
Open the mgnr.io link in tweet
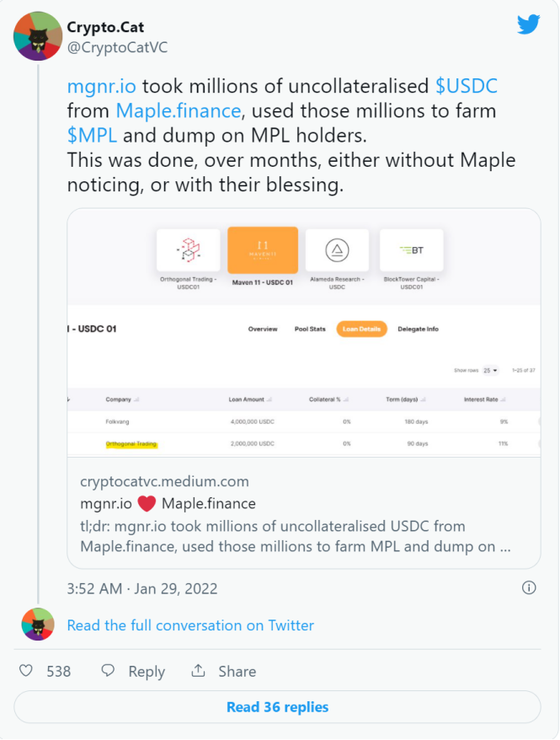point(101,86)
